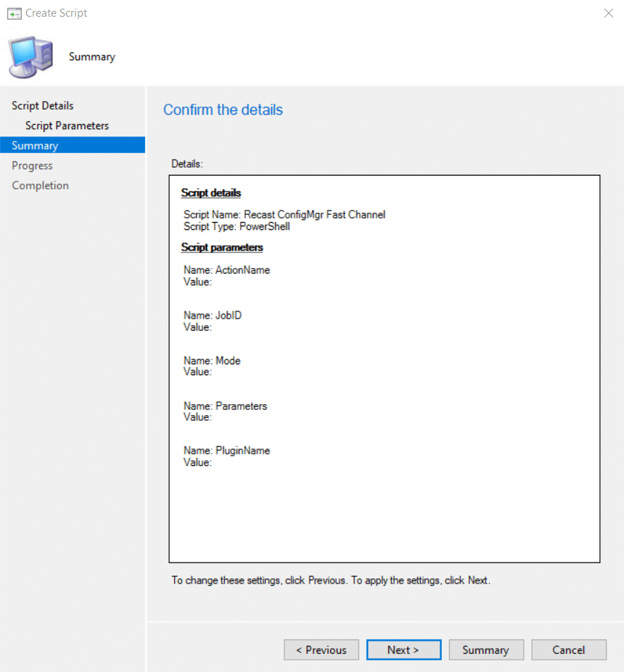Select the highlighted Summary step in sidebar
Image resolution: width=624 pixels, height=672 pixels.
[x=35, y=146]
